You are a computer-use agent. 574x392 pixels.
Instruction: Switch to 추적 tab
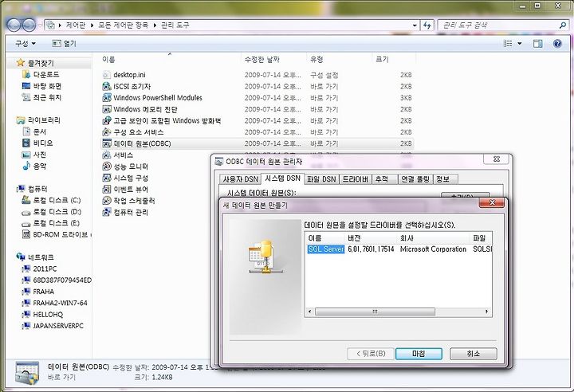tap(385, 179)
